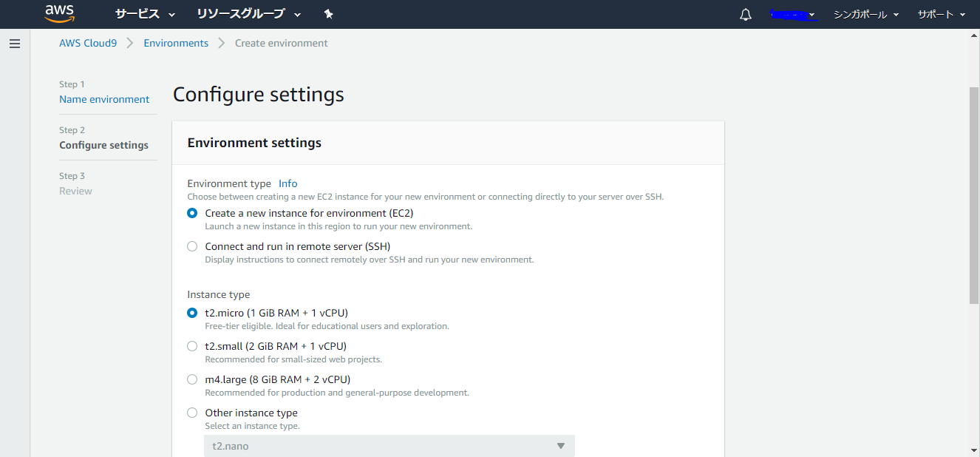Screen dimensions: 980x457
Task: Open the redacted account name menu
Action: pyautogui.click(x=792, y=15)
